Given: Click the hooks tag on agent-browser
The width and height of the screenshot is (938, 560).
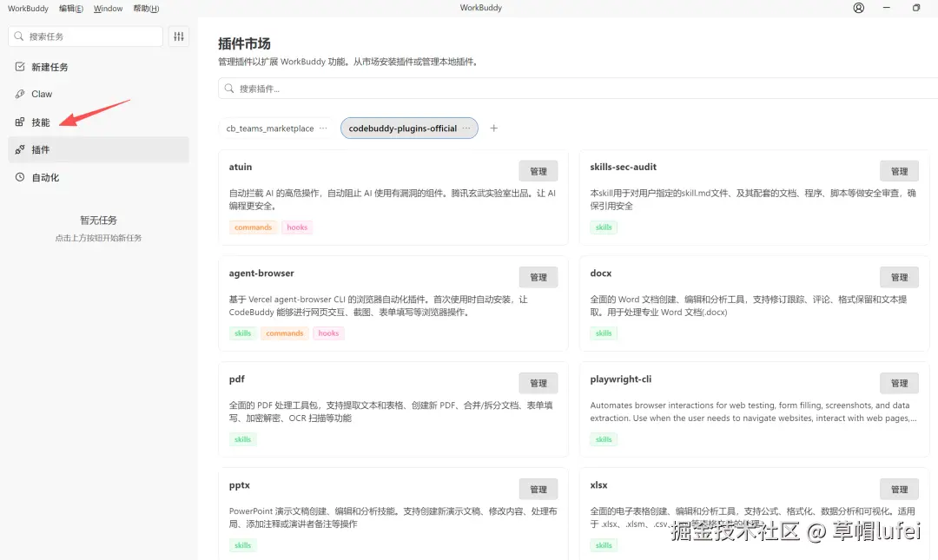Looking at the screenshot, I should pyautogui.click(x=328, y=333).
